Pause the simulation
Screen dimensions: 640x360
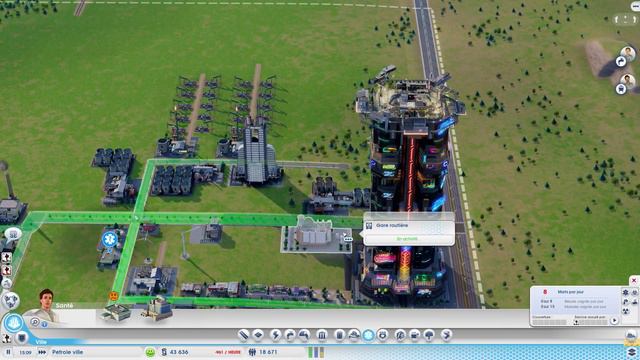tap(8, 352)
